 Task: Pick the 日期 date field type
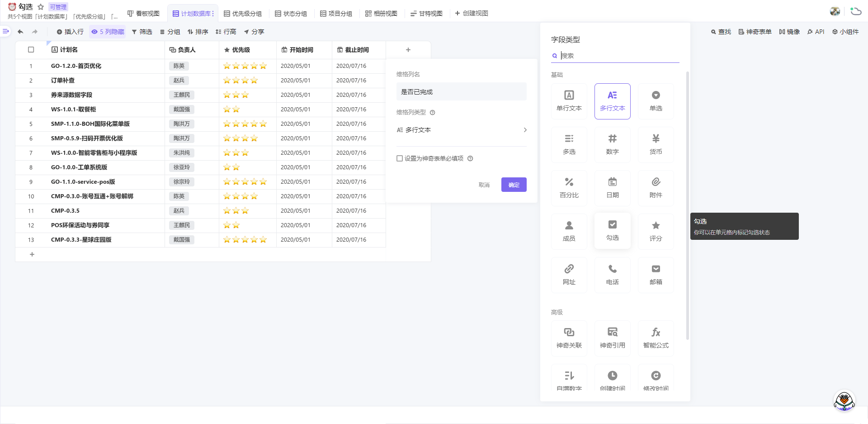612,188
